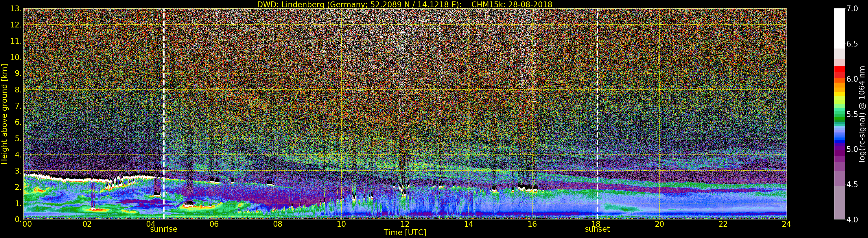
Task: Click the colorbar '6.0' value label
Action: click(852, 79)
